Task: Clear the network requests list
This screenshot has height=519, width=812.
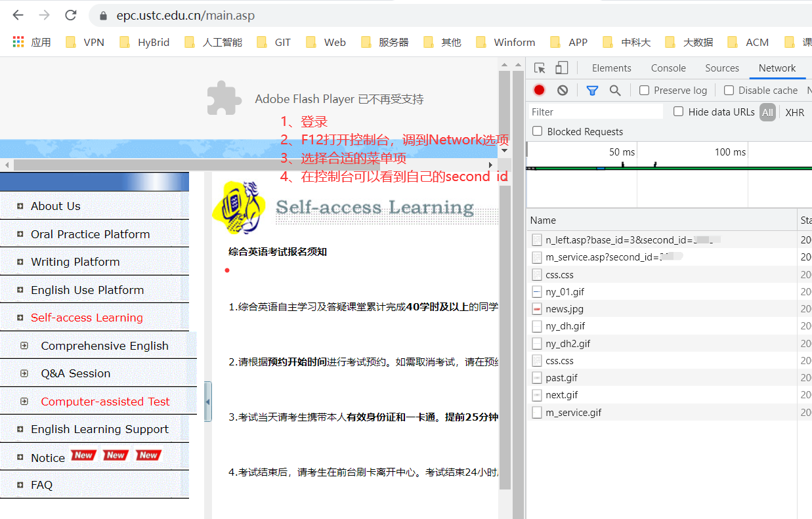Action: [x=562, y=90]
